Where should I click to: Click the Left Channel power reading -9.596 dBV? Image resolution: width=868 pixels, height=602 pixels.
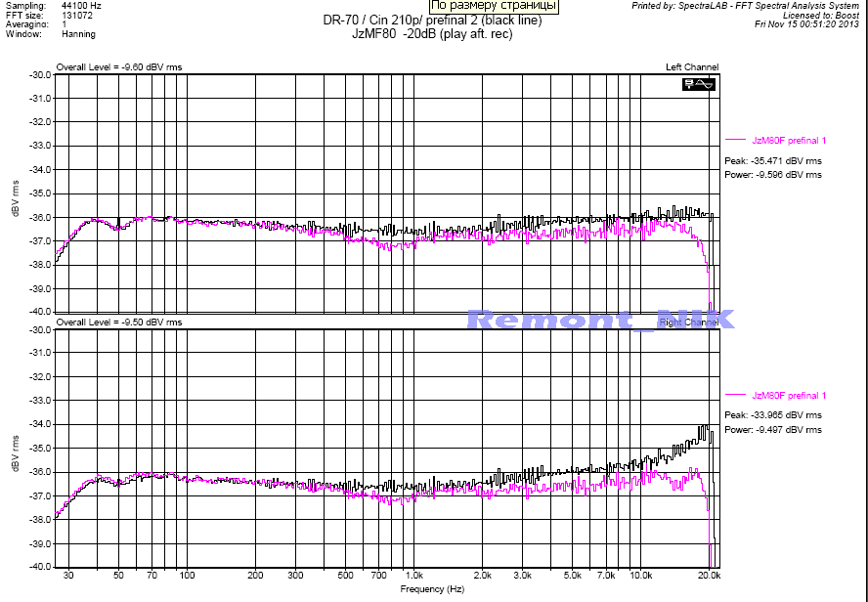pos(772,175)
